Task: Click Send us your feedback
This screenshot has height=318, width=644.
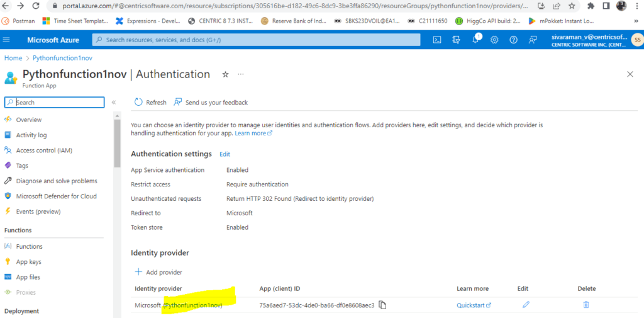Action: (211, 103)
